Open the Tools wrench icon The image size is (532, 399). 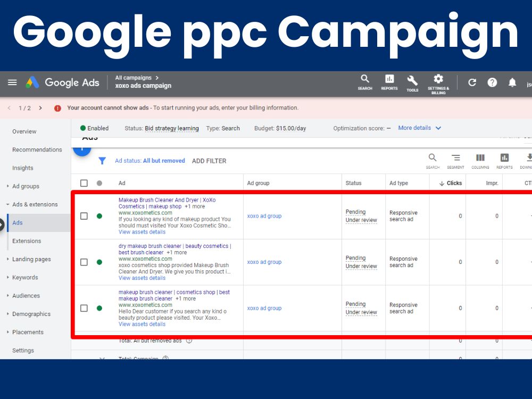412,84
